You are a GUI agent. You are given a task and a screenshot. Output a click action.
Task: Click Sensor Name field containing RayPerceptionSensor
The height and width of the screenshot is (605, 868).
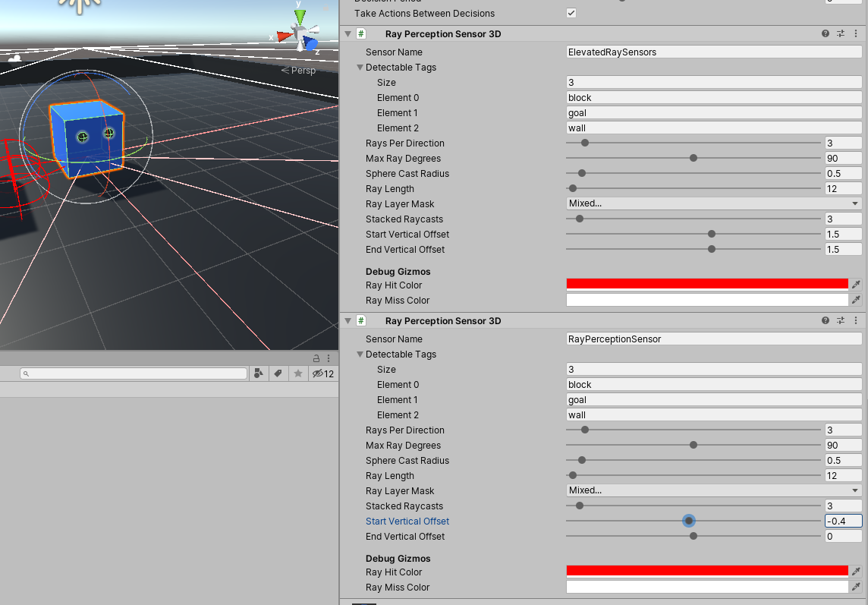click(714, 339)
